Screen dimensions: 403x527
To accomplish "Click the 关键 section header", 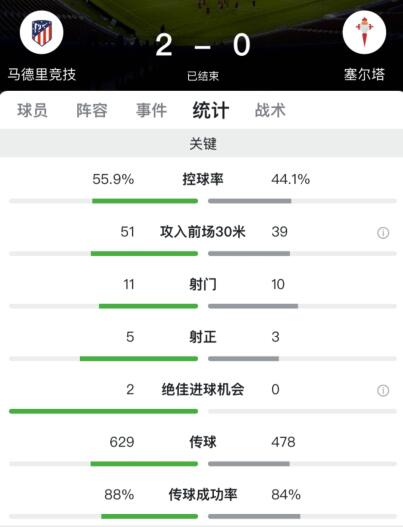I will coord(202,144).
